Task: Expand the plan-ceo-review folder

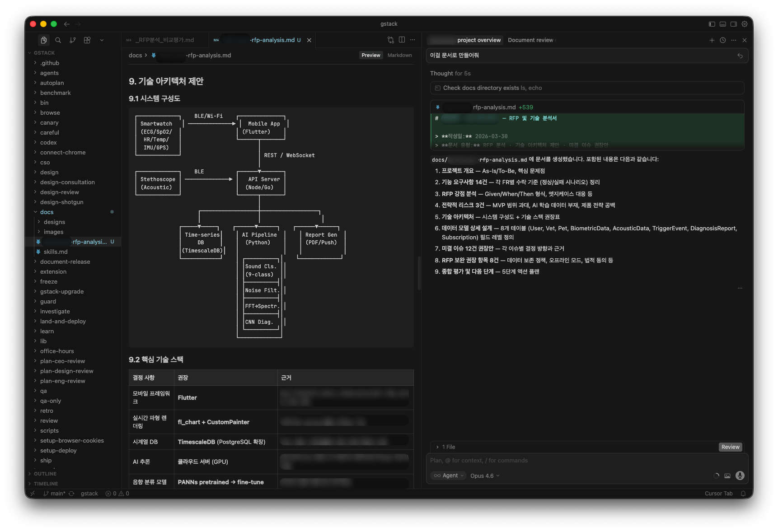Action: click(73, 361)
